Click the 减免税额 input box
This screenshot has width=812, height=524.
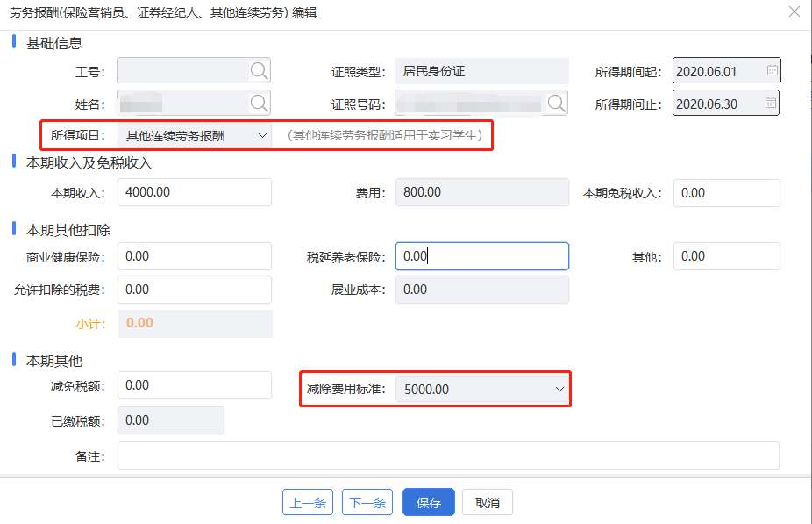point(193,385)
